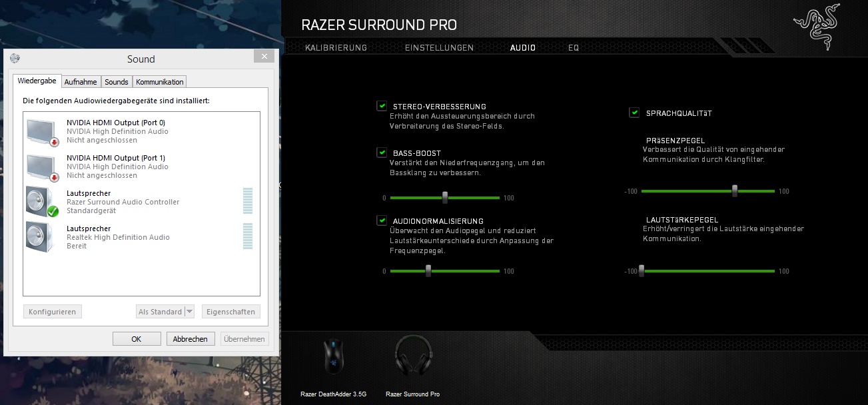Switch to the Aufnahme tab
The height and width of the screenshot is (405, 868).
click(x=81, y=82)
